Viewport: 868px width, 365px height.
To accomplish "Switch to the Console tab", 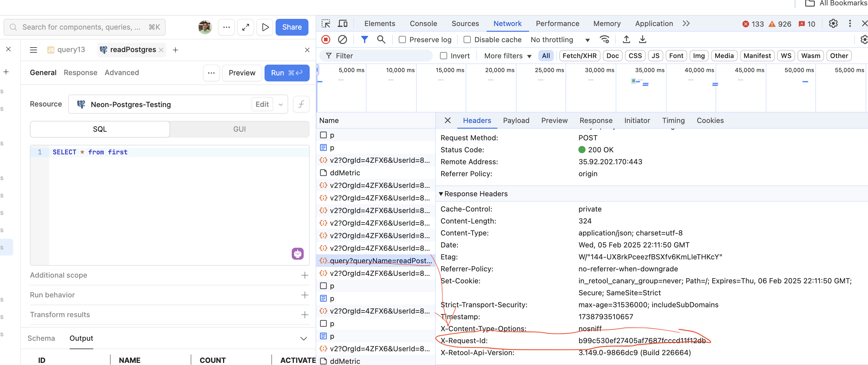I will [x=423, y=24].
